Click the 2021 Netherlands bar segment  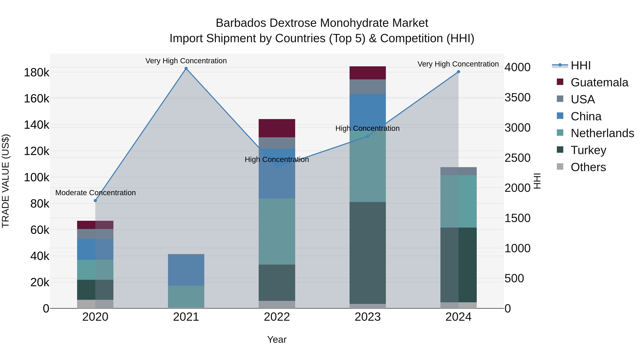(186, 297)
